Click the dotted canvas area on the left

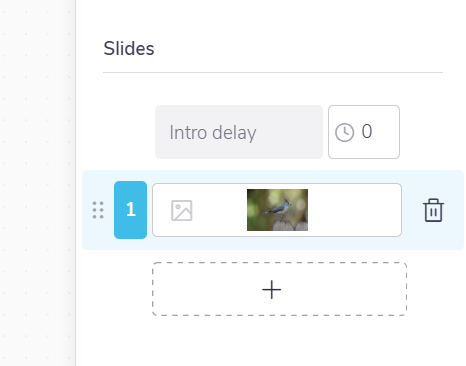pos(37,183)
